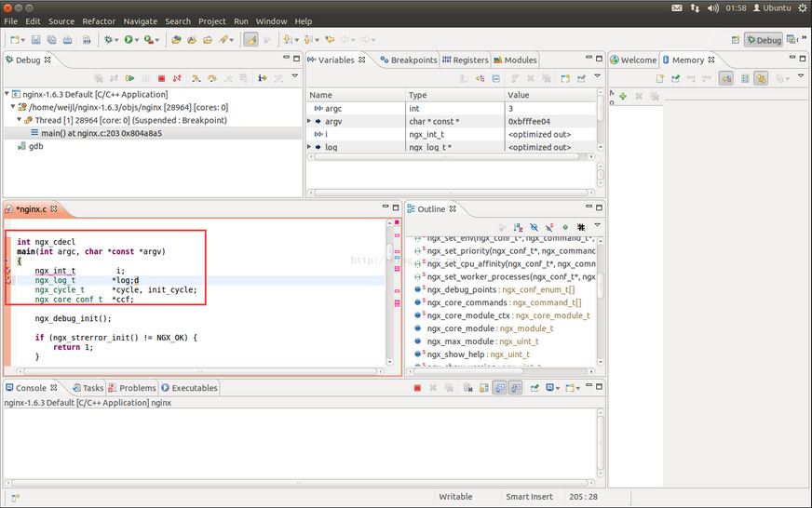This screenshot has width=812, height=508.
Task: Click the Disconnect icon in Debug view
Action: coord(177,78)
